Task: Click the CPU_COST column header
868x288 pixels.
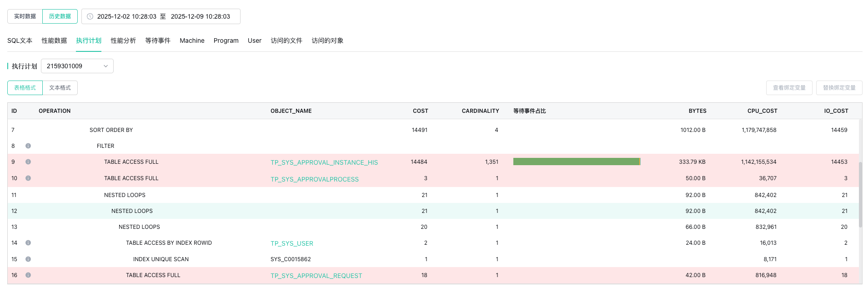Action: click(x=763, y=111)
